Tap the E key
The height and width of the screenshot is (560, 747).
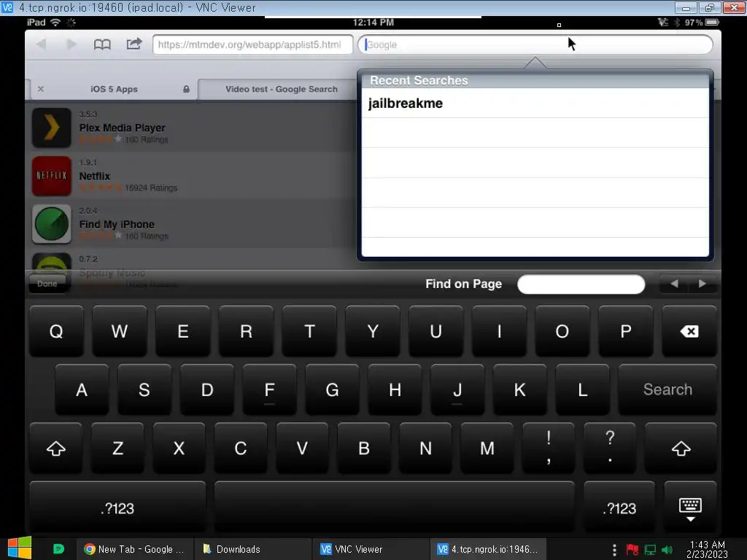(x=183, y=332)
